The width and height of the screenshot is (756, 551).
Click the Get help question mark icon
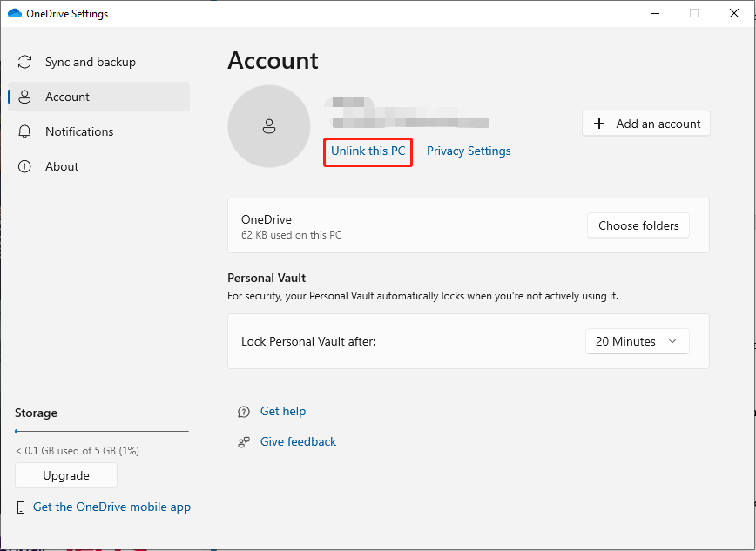pos(244,412)
